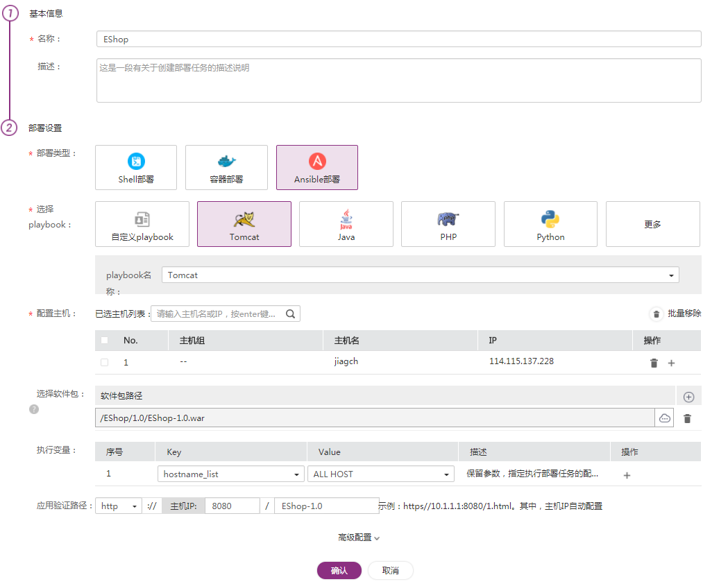Click the host search magnifier icon
Screen dimensions: 728x584
[x=291, y=314]
